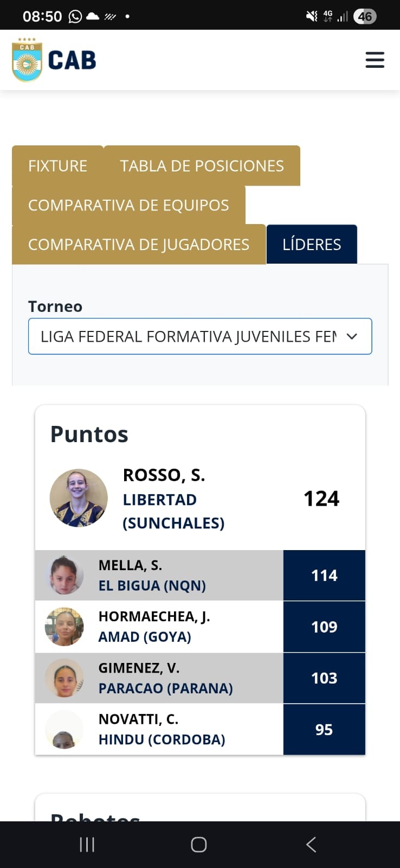Tap the WhatsApp notification icon
This screenshot has height=868, width=400.
point(75,16)
